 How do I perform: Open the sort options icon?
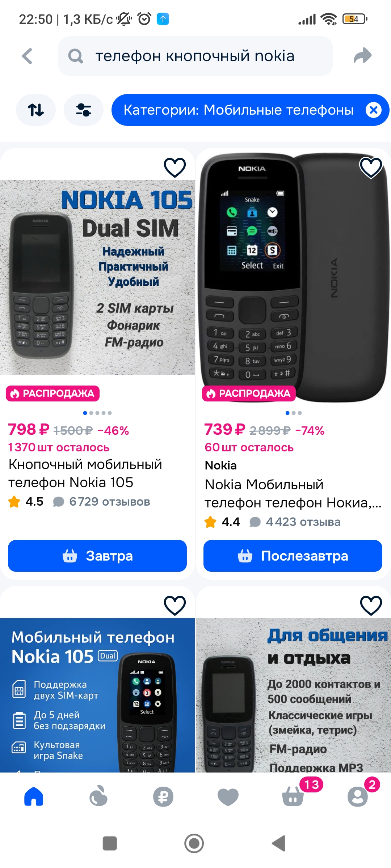pyautogui.click(x=36, y=110)
